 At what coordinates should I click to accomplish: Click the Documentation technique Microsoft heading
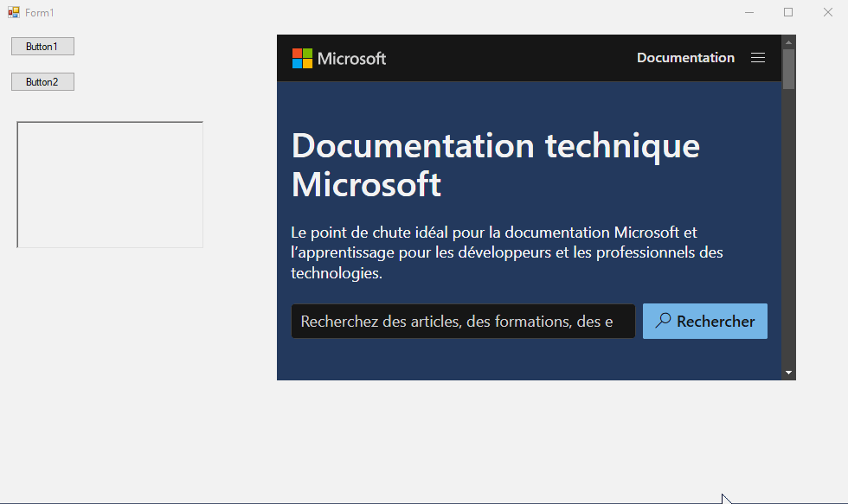(x=495, y=165)
